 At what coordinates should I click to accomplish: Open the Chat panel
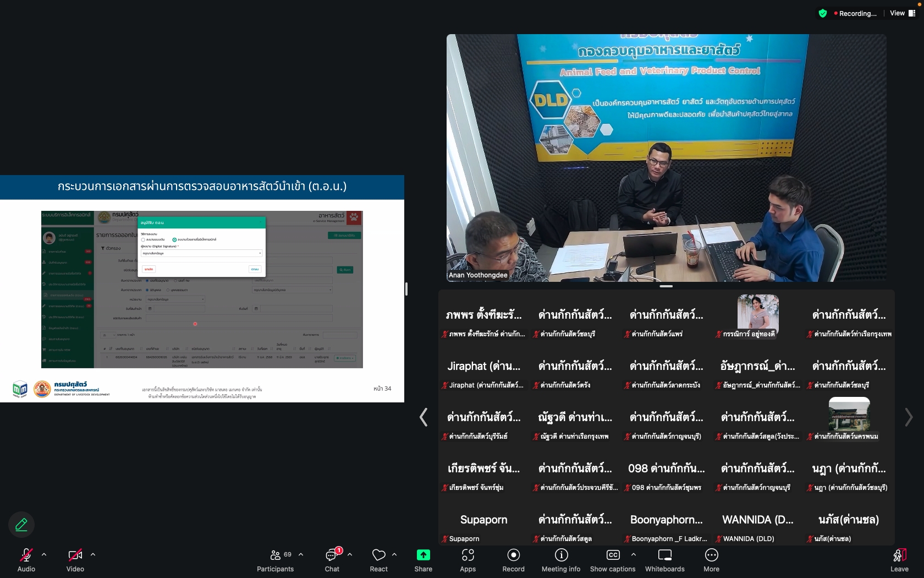pyautogui.click(x=332, y=560)
